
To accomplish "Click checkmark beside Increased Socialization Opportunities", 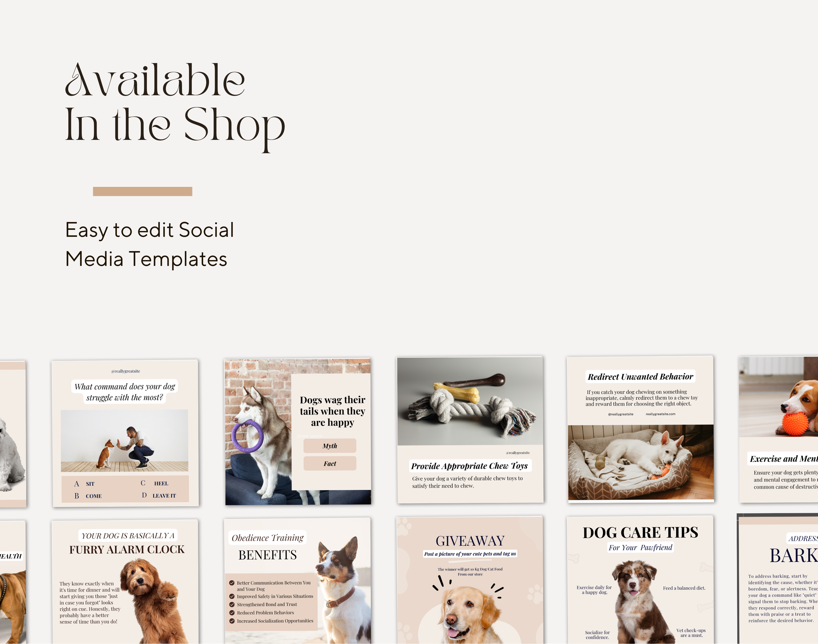I will (x=232, y=621).
